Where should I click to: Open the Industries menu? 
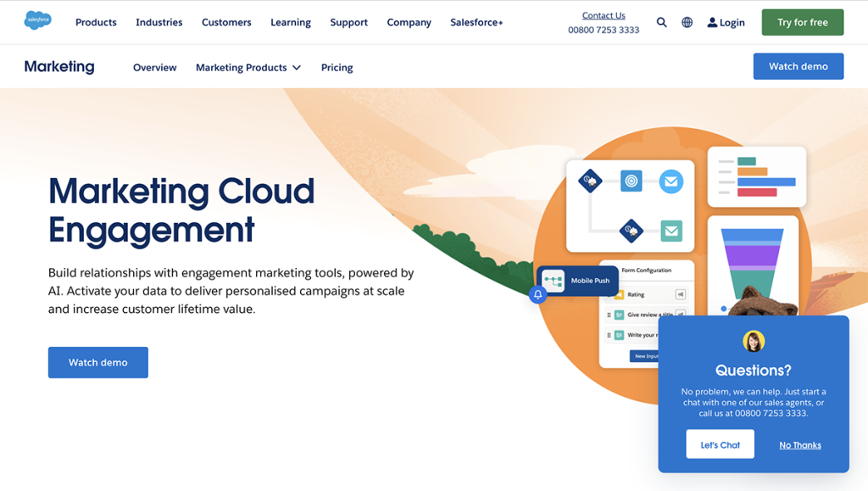159,22
